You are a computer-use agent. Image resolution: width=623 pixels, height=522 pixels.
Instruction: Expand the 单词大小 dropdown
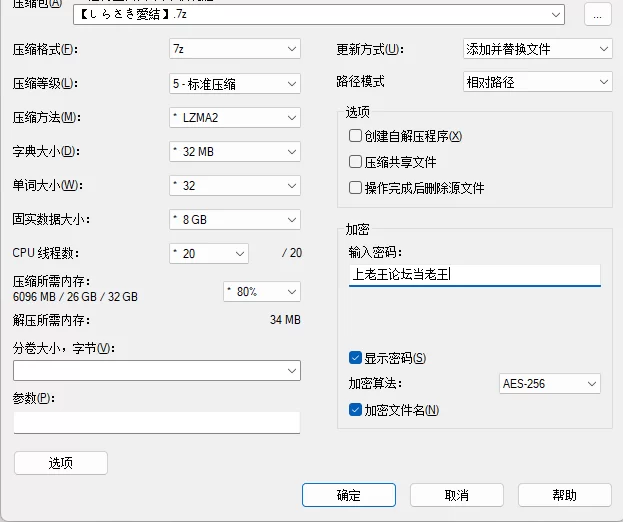[235, 185]
